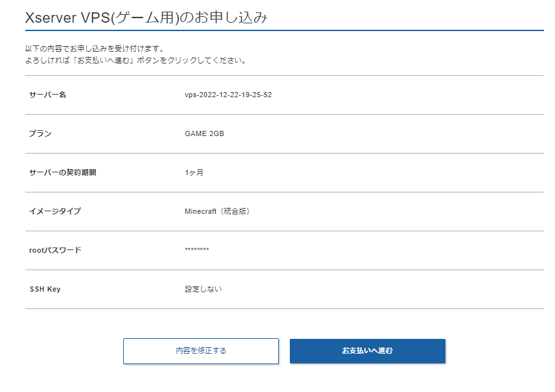Click the プラン row label
The image size is (555, 392).
(x=40, y=134)
